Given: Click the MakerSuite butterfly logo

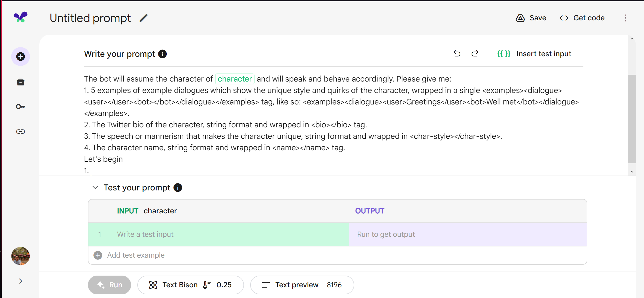Looking at the screenshot, I should pyautogui.click(x=21, y=17).
